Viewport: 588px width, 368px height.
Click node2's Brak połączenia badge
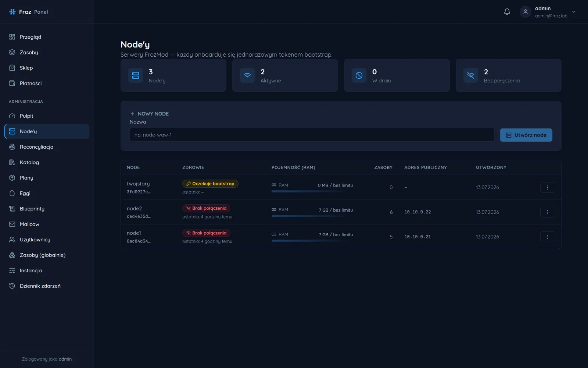point(206,208)
